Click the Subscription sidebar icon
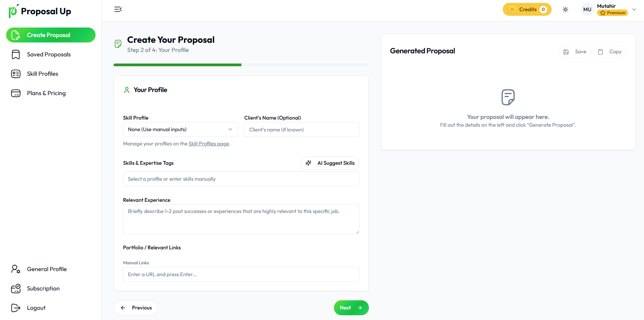 pos(16,288)
